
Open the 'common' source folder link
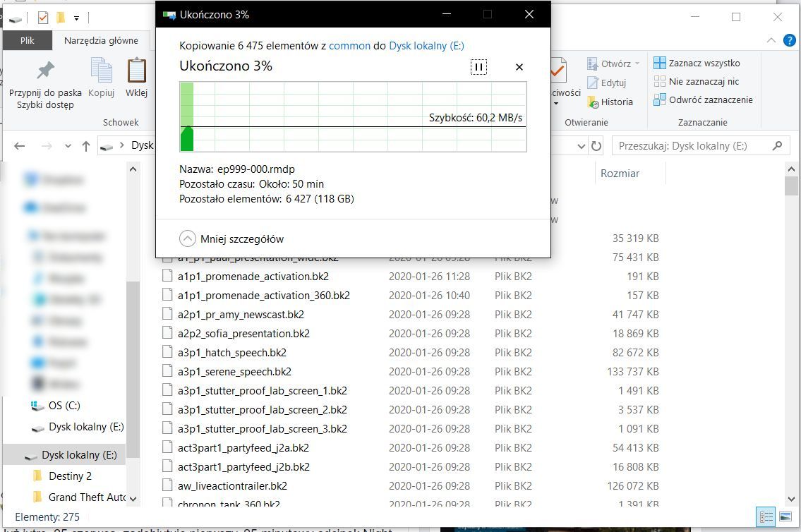(x=349, y=45)
